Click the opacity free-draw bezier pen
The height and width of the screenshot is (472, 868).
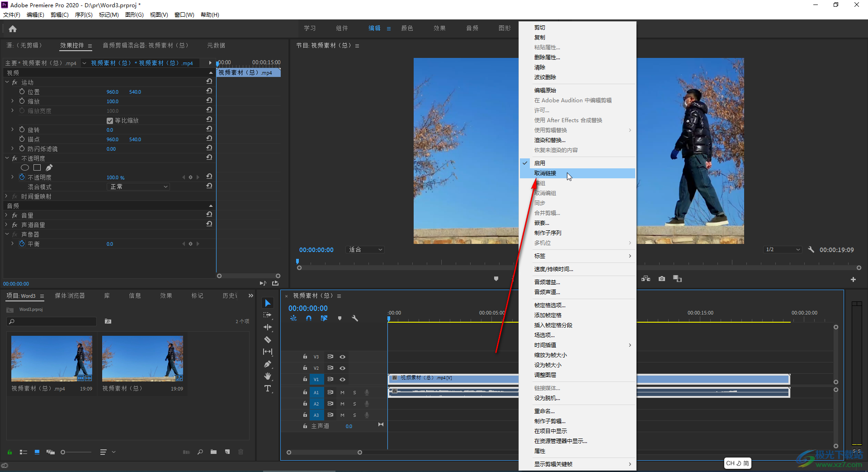coord(49,168)
